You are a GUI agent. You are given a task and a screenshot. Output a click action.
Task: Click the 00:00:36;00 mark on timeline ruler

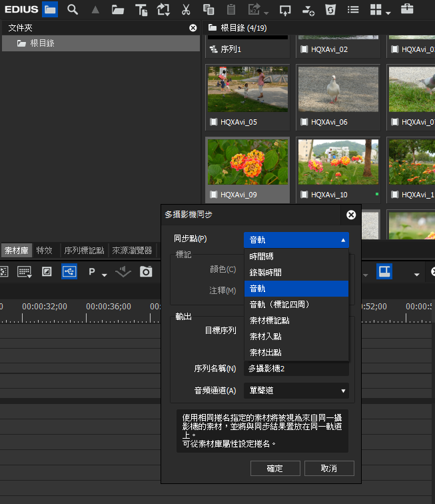coord(109,307)
